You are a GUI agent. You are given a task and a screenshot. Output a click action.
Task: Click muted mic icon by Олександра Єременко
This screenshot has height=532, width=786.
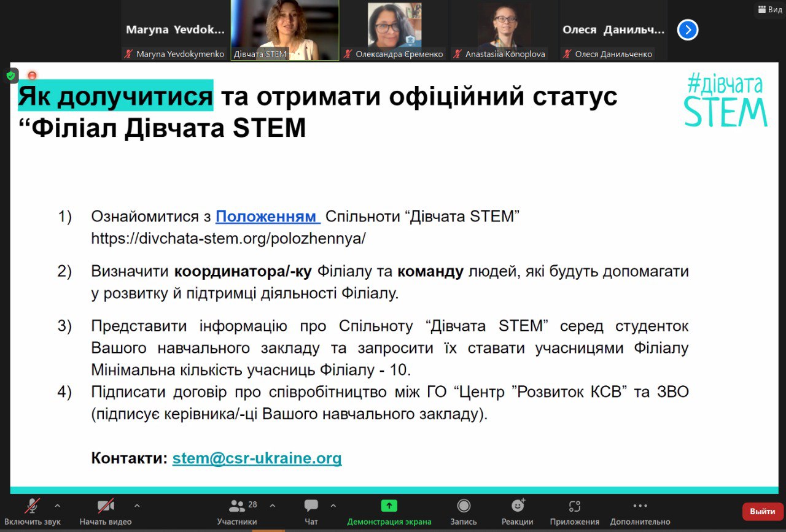(348, 54)
